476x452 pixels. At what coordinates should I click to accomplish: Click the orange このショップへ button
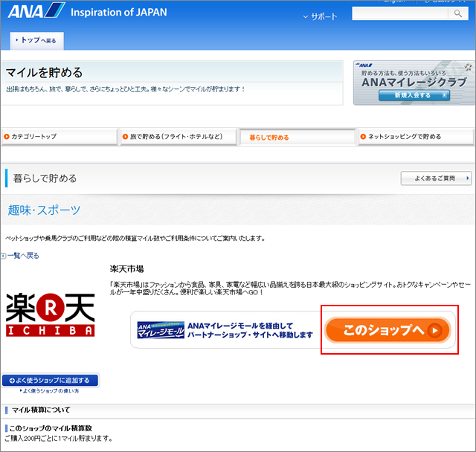(387, 330)
